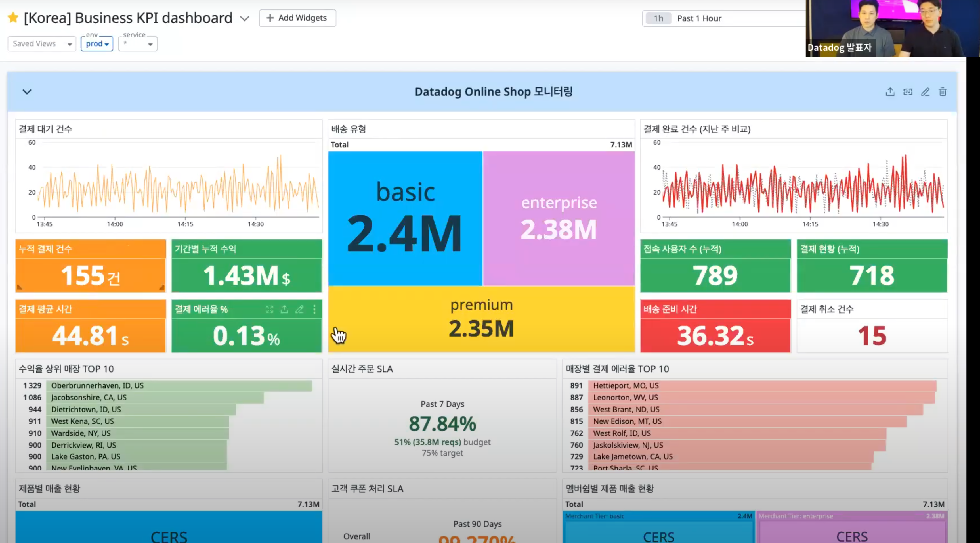The height and width of the screenshot is (543, 980).
Task: Click the 제품별 매출 현황 widget title
Action: [x=49, y=488]
